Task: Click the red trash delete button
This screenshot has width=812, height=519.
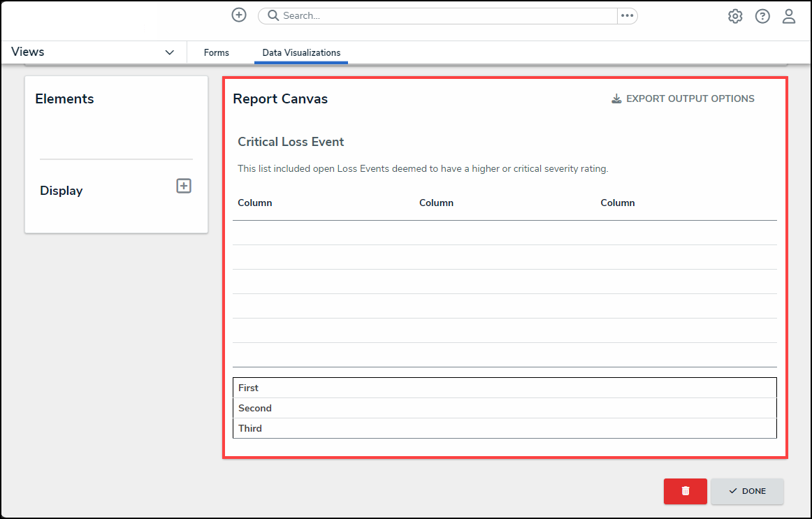Action: click(685, 491)
